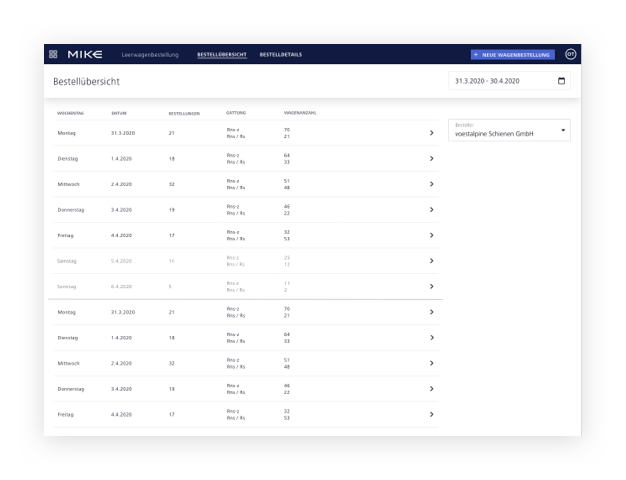The height and width of the screenshot is (480, 626).
Task: Open the second Donnerstag 3.4.2020 row chevron
Action: (x=431, y=388)
